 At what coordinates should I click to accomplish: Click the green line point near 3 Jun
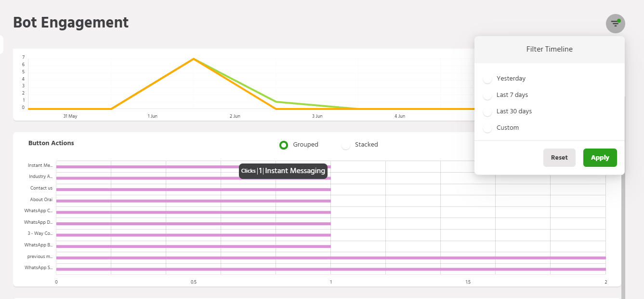276,102
